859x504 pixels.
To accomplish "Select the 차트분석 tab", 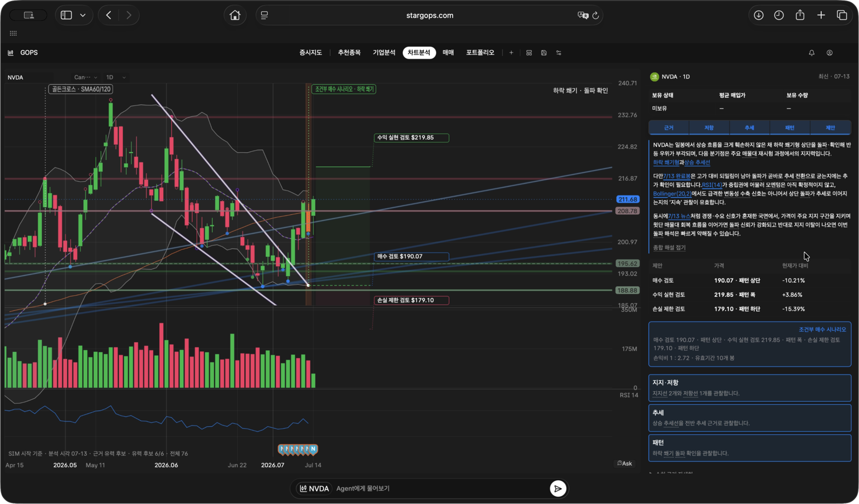I will pyautogui.click(x=419, y=52).
